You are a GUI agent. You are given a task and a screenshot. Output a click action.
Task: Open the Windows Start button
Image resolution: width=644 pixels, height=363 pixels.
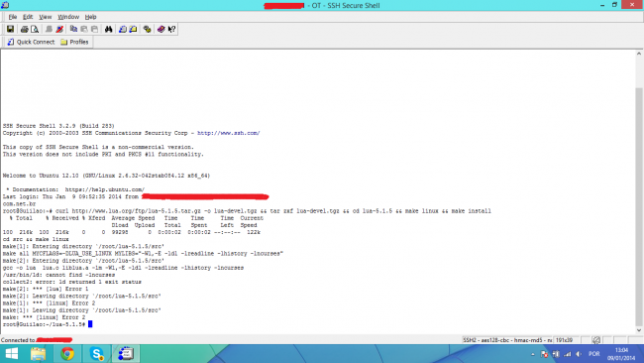tap(12, 353)
